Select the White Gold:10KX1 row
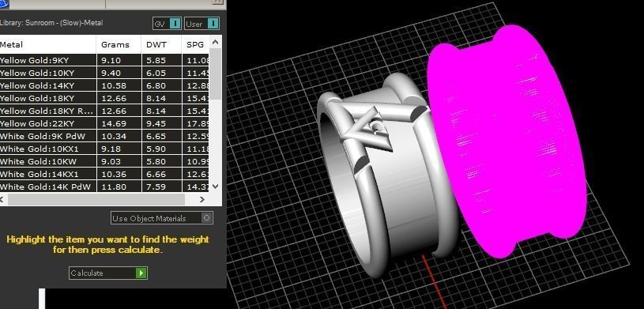The image size is (644, 309). tap(104, 149)
